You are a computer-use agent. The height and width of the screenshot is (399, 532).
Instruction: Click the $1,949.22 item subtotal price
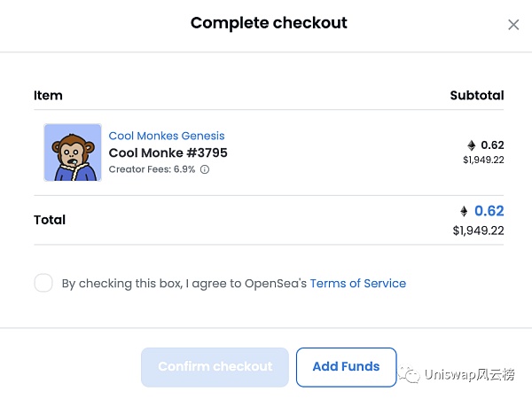[483, 160]
